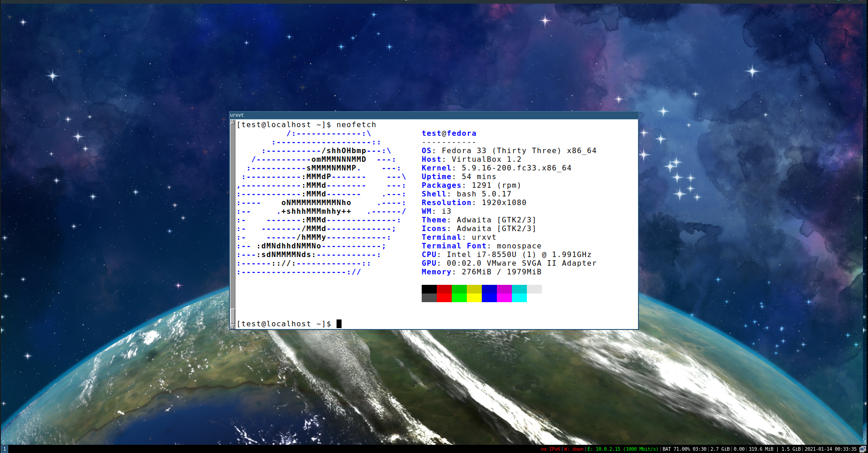This screenshot has height=453, width=868.
Task: Click the "2021-01-14 00:33:35" clock
Action: [831, 449]
